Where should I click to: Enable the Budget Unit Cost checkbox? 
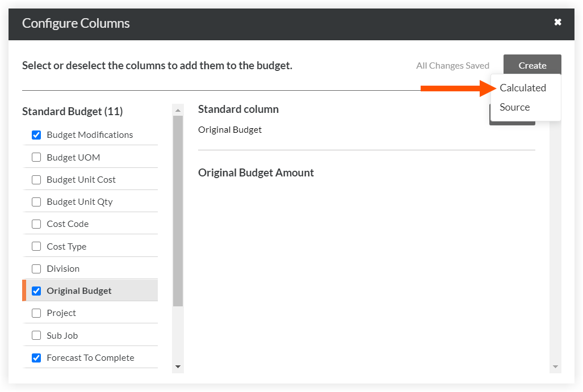[x=36, y=180]
